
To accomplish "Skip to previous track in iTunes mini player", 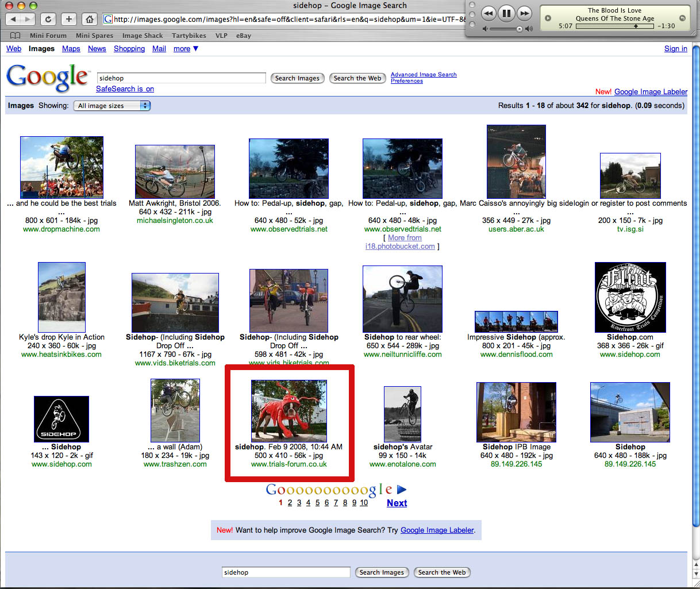I will 488,13.
